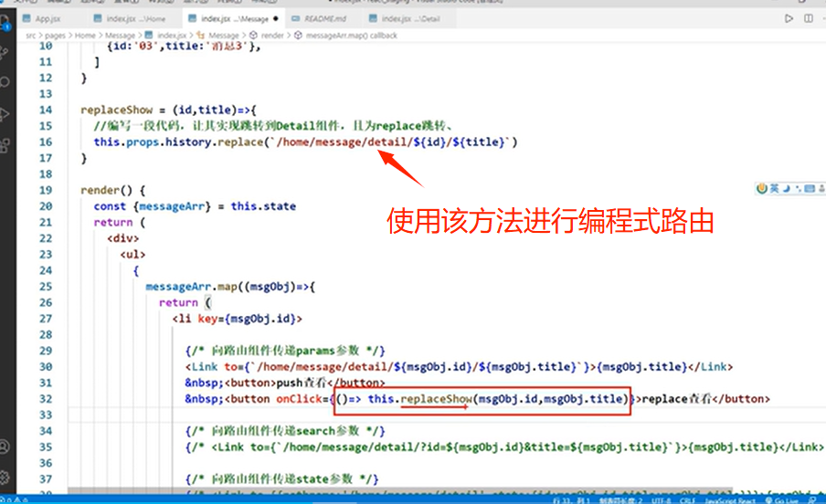Viewport: 826px width, 504px height.
Task: Click the IME soft keyboard icon
Action: 810,188
